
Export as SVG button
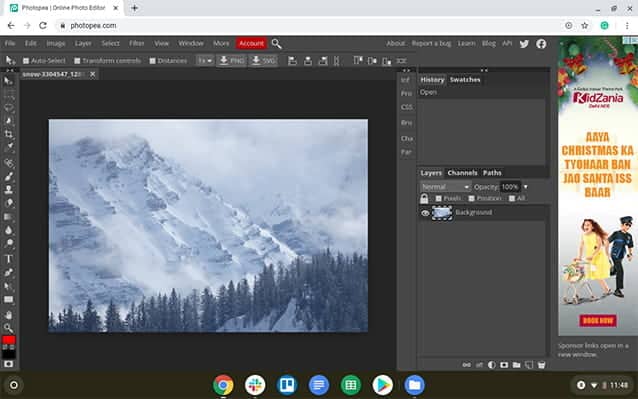pyautogui.click(x=263, y=61)
